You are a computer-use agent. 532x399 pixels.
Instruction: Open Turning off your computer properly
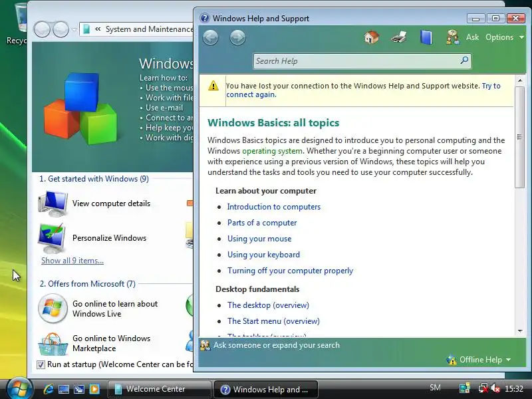click(x=290, y=271)
